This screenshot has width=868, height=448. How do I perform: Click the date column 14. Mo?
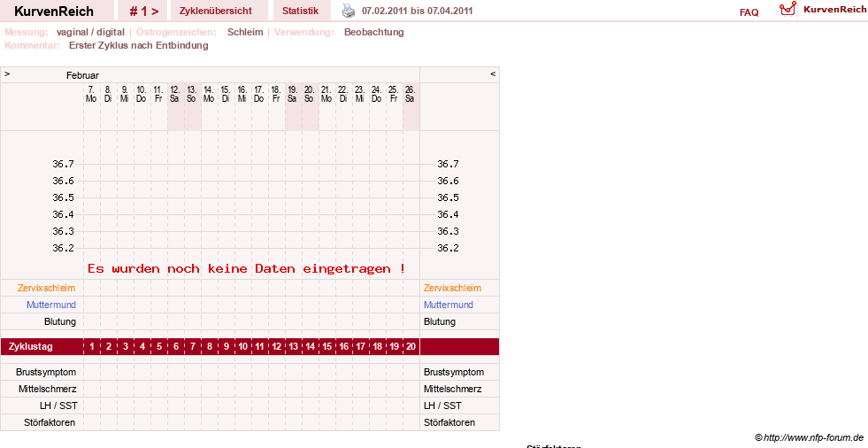point(209,94)
